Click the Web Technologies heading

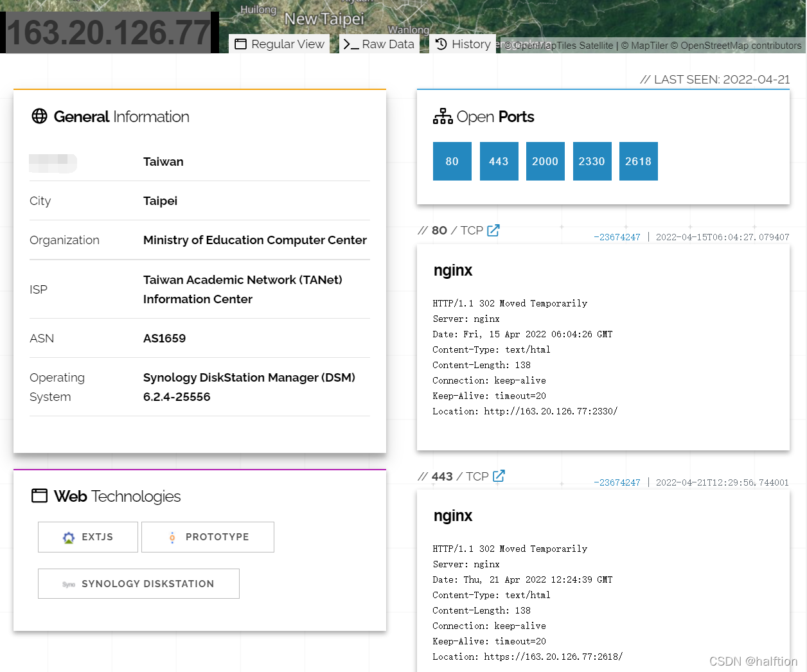click(x=117, y=497)
